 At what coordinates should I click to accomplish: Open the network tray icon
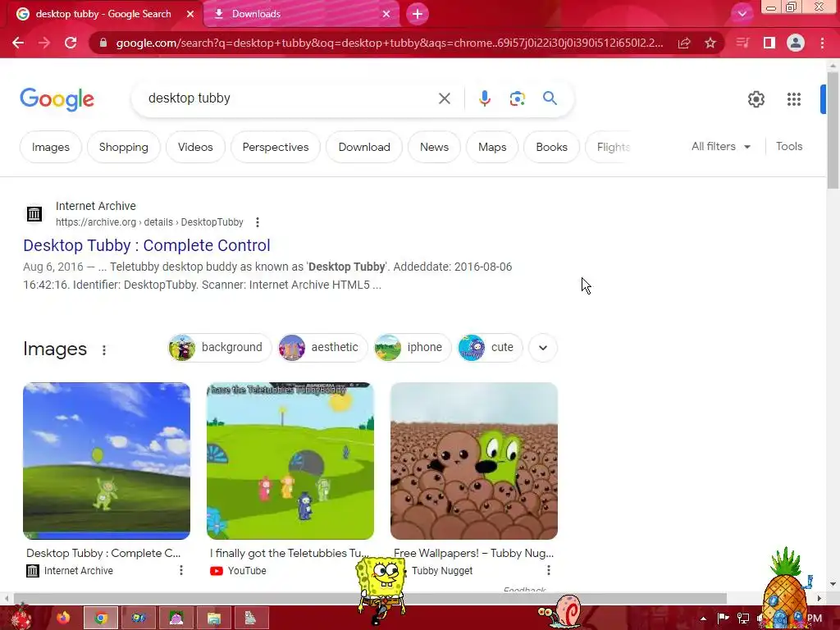pos(743,619)
